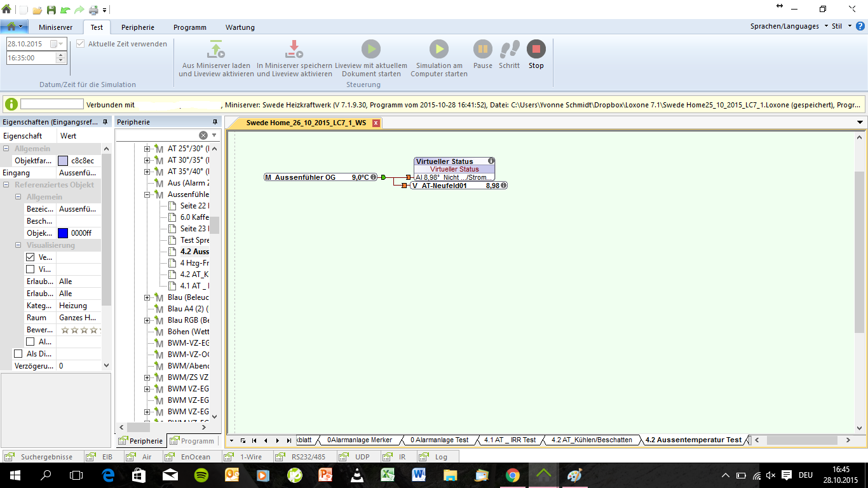Open the 4.1 AT _ IRR Test page tab
Screen dimensions: 868x488
coord(510,440)
